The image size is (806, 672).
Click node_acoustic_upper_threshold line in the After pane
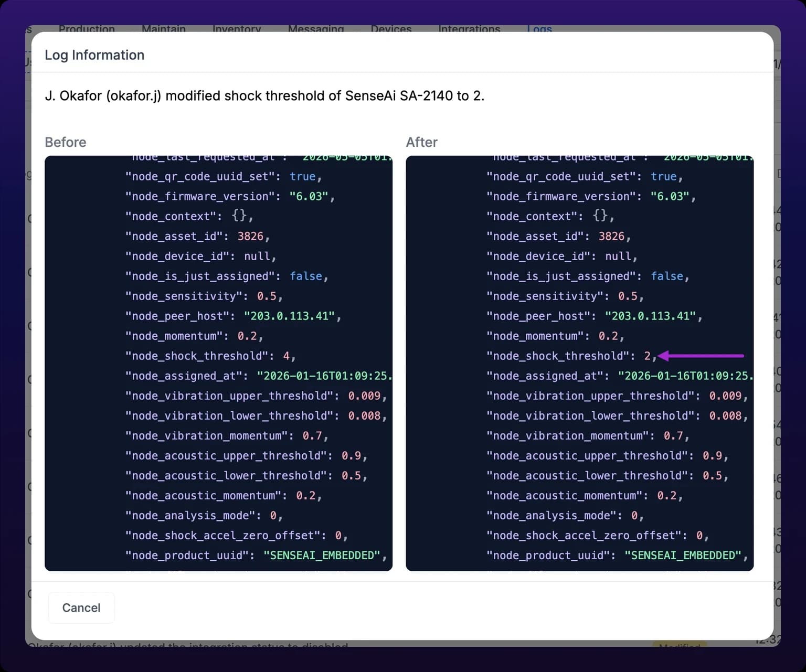(x=607, y=456)
